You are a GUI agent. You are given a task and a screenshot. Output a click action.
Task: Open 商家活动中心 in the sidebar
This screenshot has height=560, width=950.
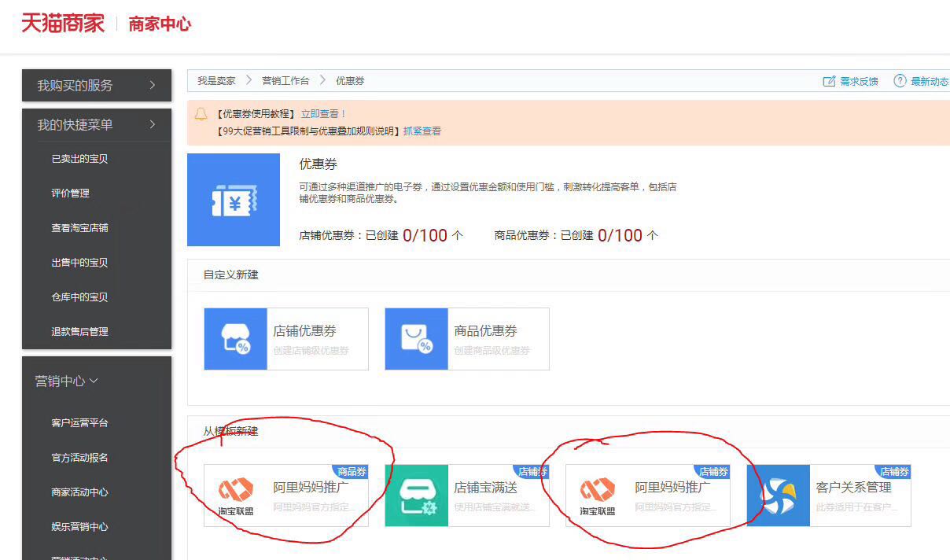tap(79, 492)
